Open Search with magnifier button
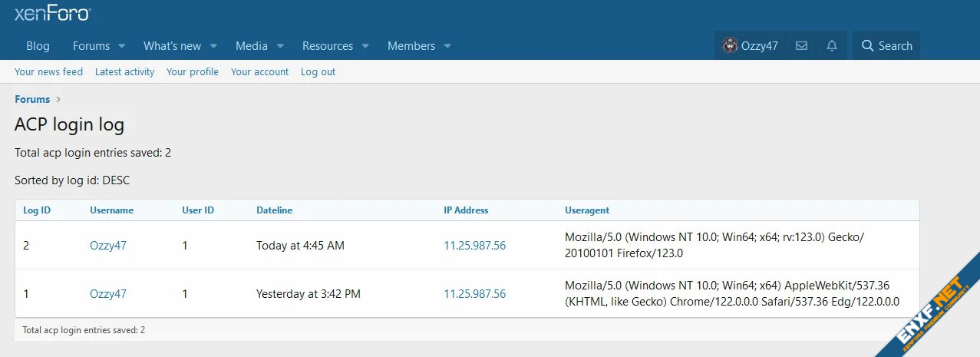980x357 pixels. click(886, 46)
